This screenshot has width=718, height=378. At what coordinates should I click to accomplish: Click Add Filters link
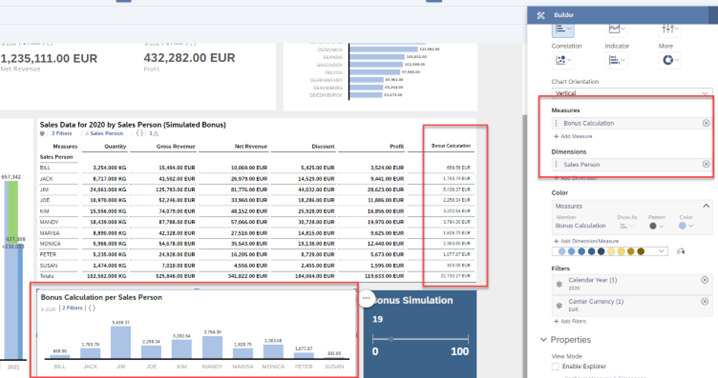click(x=570, y=322)
